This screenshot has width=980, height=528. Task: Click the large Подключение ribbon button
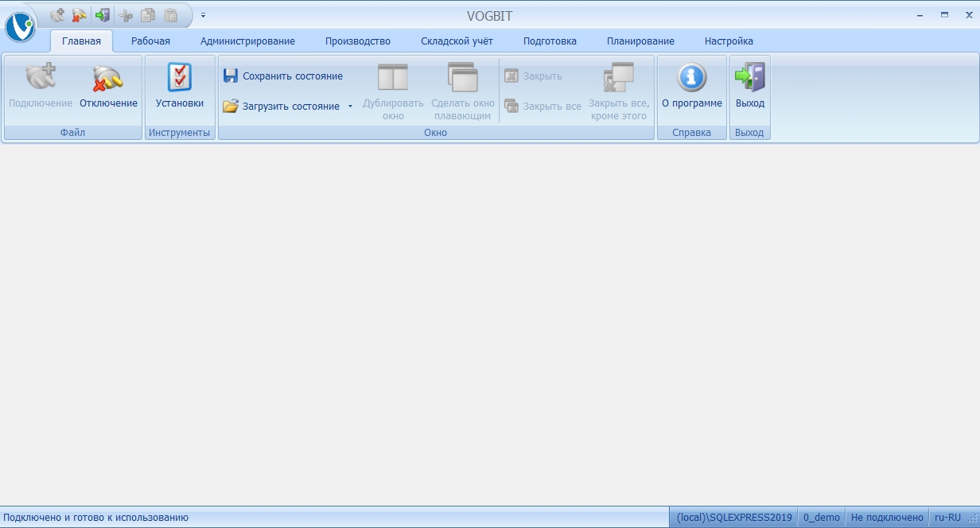click(x=41, y=87)
